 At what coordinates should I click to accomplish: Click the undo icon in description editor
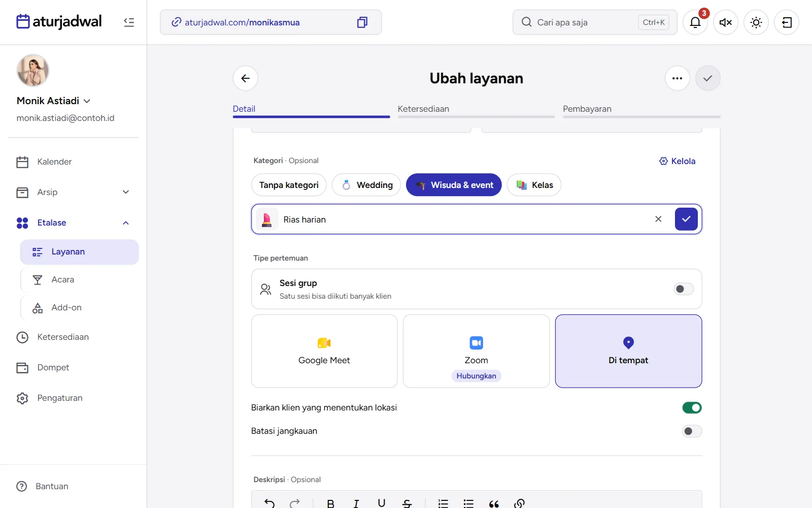pos(269,503)
